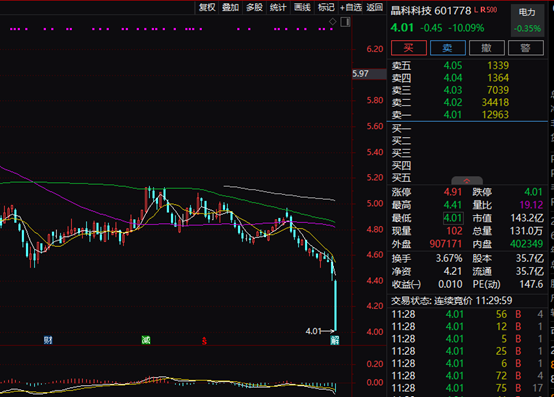This screenshot has height=397, width=554.
Task: Open the 统计 statistics tool
Action: click(278, 7)
